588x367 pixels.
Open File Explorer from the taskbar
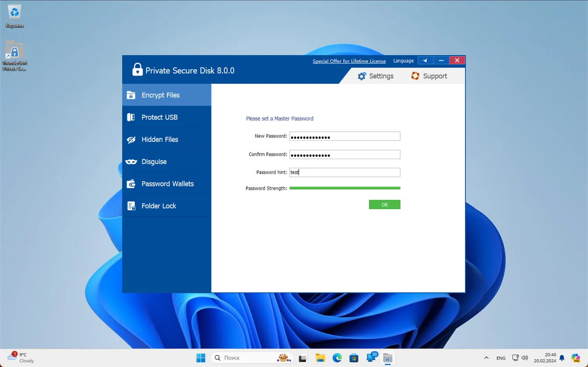(x=320, y=358)
